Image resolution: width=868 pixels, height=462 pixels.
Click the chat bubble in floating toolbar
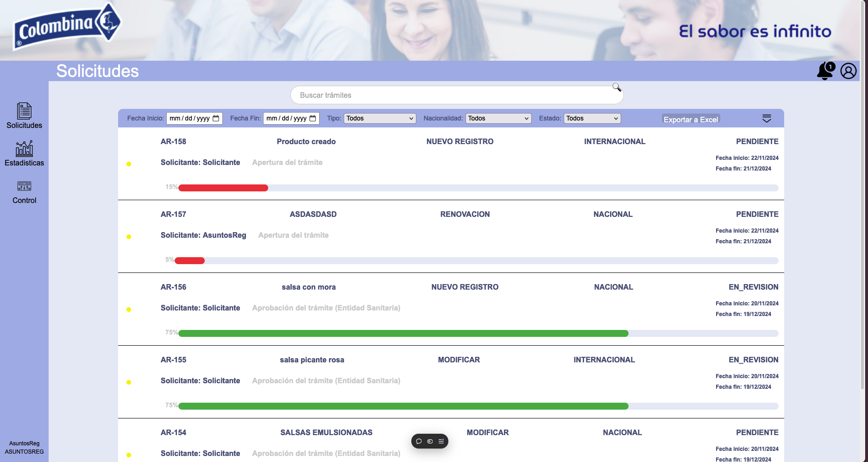pyautogui.click(x=419, y=441)
